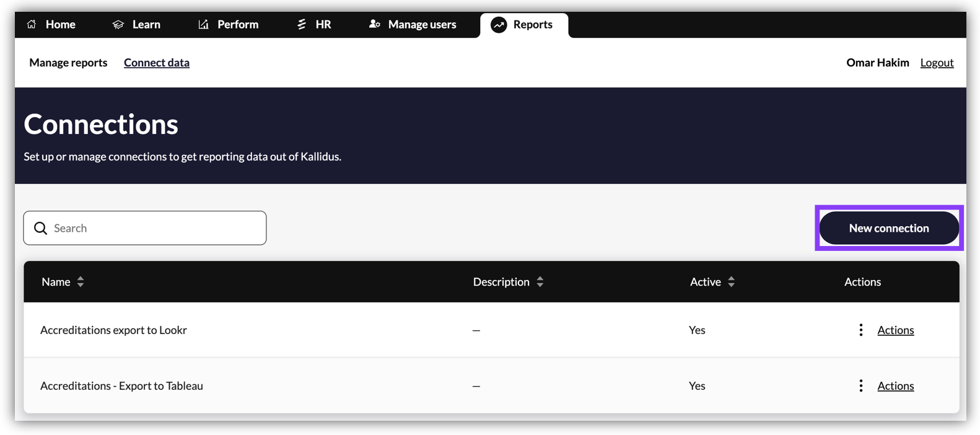980x435 pixels.
Task: Sort the table by Active column
Action: tap(732, 282)
